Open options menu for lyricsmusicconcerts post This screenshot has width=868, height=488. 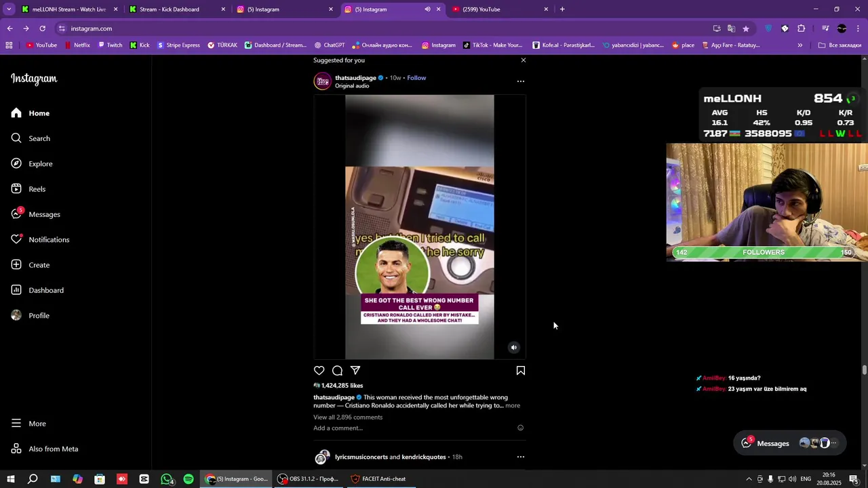tap(521, 457)
